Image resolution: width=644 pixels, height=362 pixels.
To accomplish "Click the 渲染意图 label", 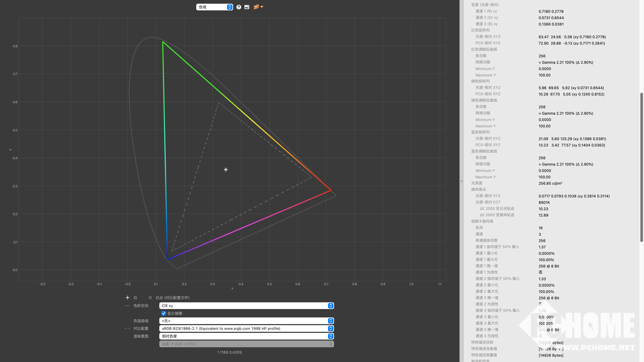I will coord(141,336).
